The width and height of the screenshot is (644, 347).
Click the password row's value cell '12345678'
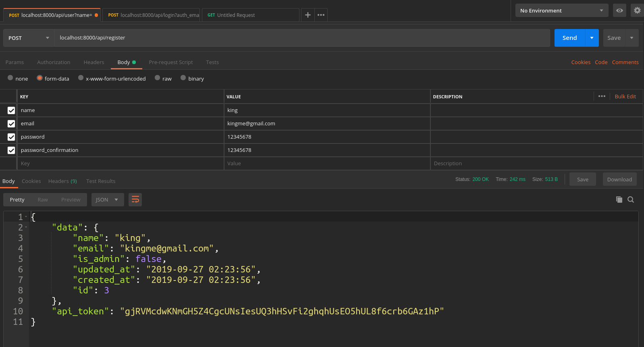click(327, 137)
